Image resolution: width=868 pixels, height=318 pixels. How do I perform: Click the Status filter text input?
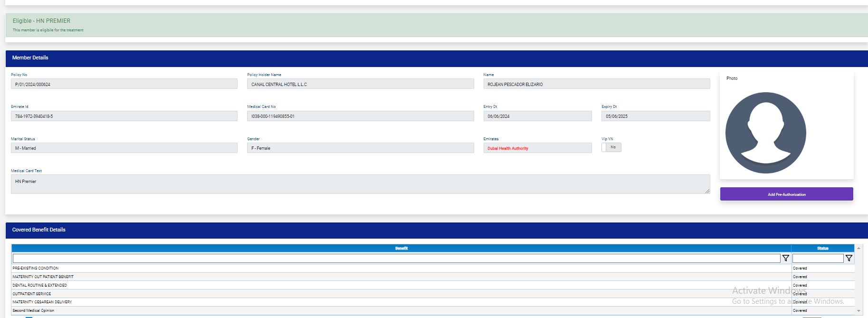818,258
